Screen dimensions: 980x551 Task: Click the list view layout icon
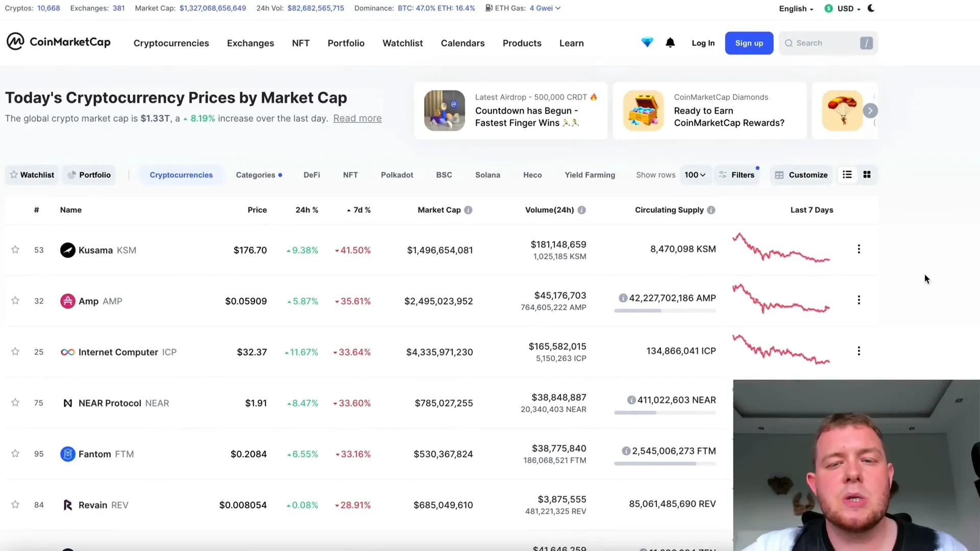[x=847, y=175]
